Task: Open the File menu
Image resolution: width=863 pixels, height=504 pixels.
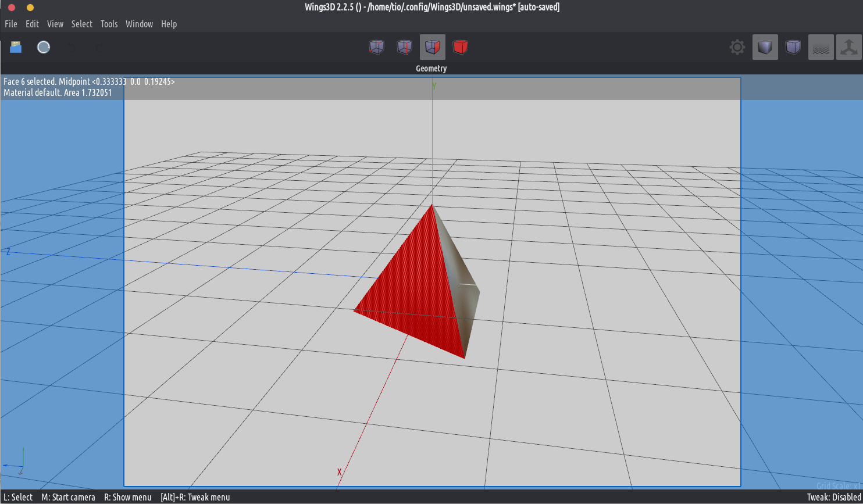Action: 11,24
